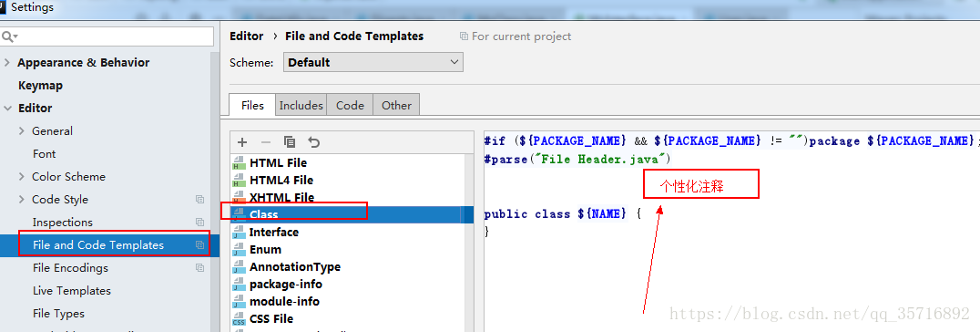Select the HTML4 File template name
Image resolution: width=980 pixels, height=332 pixels.
(281, 181)
